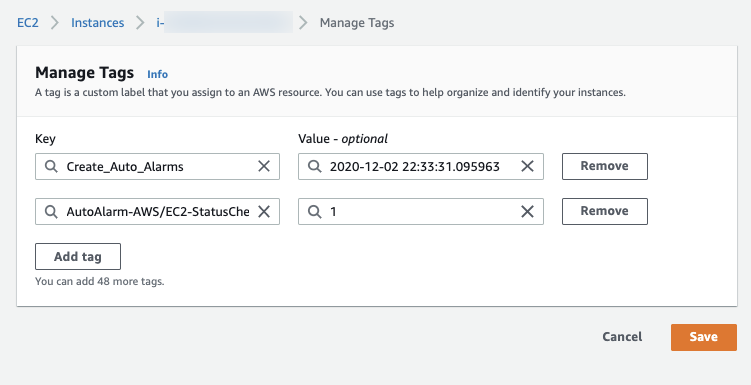Click search icon in Create_Auto_Alarms key field
Viewport: 751px width, 385px height.
[x=51, y=166]
